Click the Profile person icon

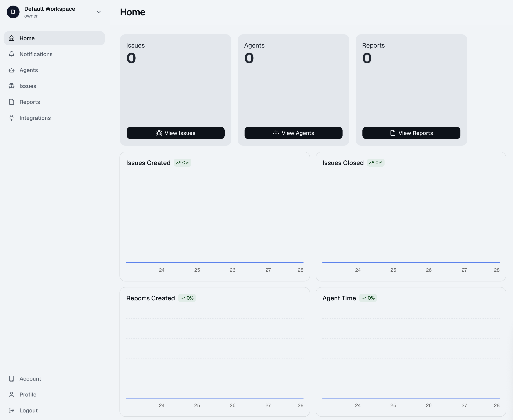[x=12, y=395]
